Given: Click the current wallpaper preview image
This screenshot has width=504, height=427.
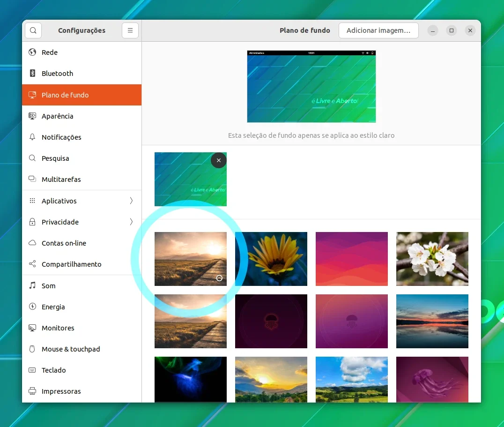Looking at the screenshot, I should tap(311, 87).
